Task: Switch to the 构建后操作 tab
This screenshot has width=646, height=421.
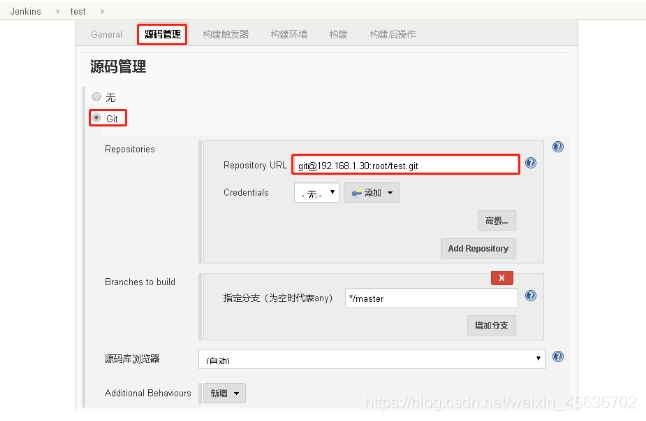Action: click(x=393, y=34)
